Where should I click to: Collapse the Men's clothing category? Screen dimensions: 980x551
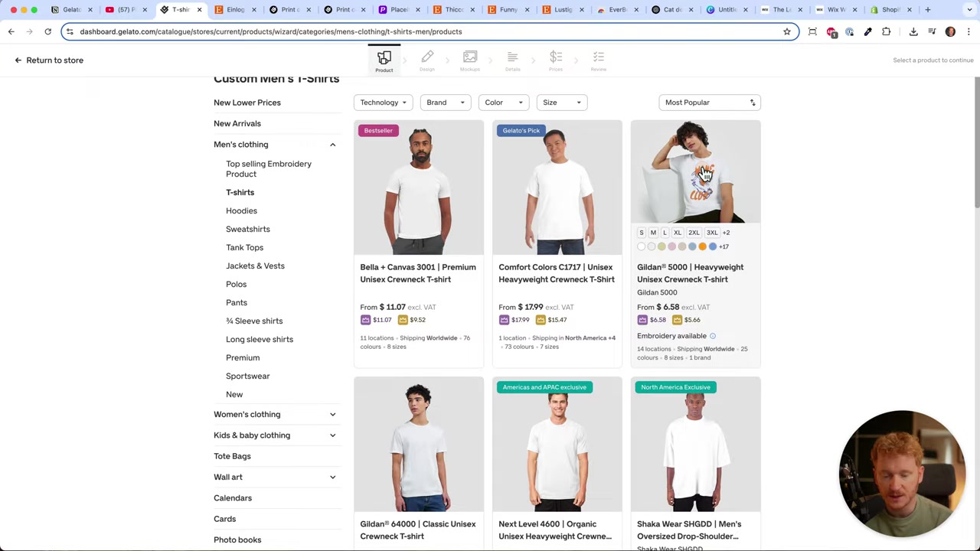pos(332,145)
